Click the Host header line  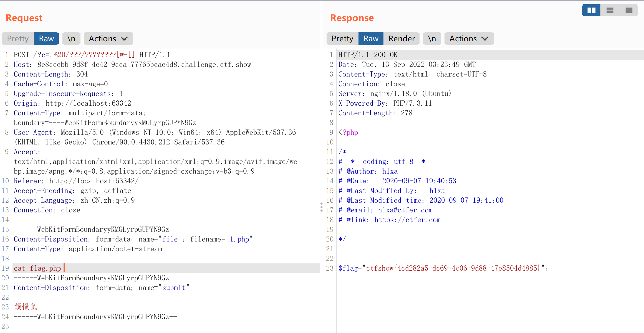point(132,65)
